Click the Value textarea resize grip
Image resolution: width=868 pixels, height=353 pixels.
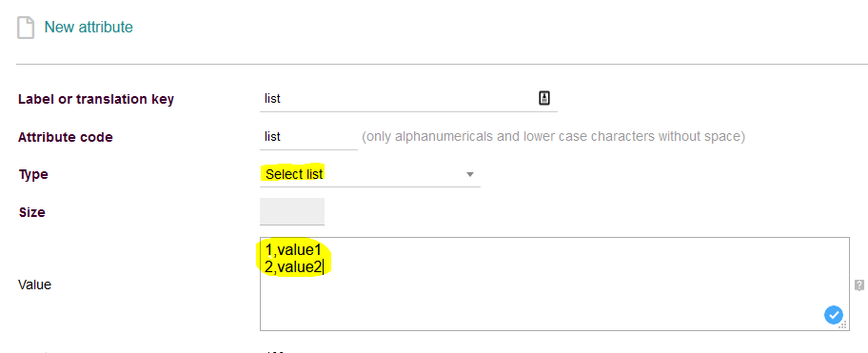click(843, 325)
